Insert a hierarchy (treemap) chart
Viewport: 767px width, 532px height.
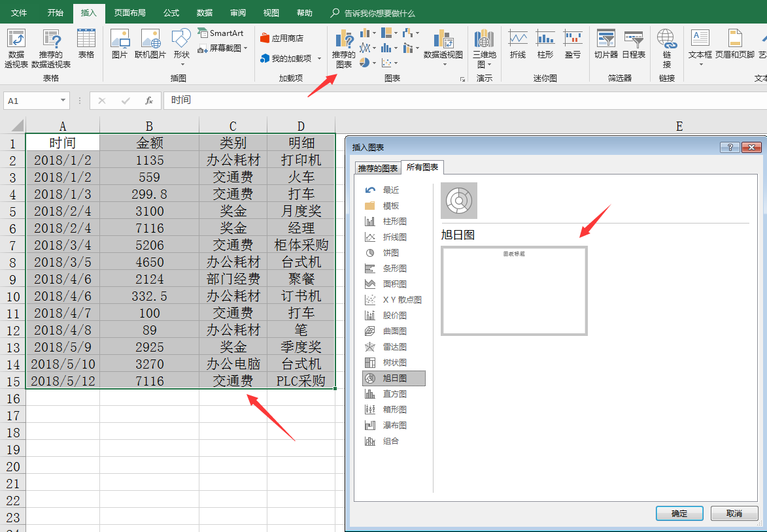coord(389,33)
